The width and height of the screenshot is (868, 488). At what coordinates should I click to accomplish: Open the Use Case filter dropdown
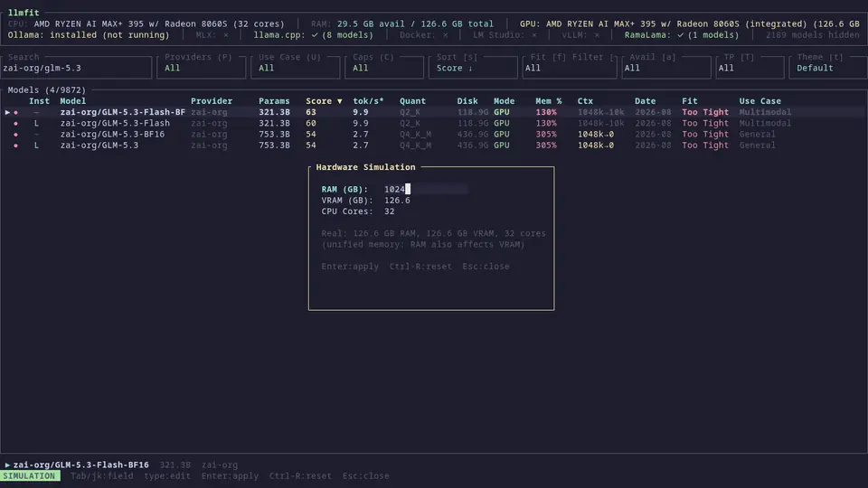pos(296,68)
